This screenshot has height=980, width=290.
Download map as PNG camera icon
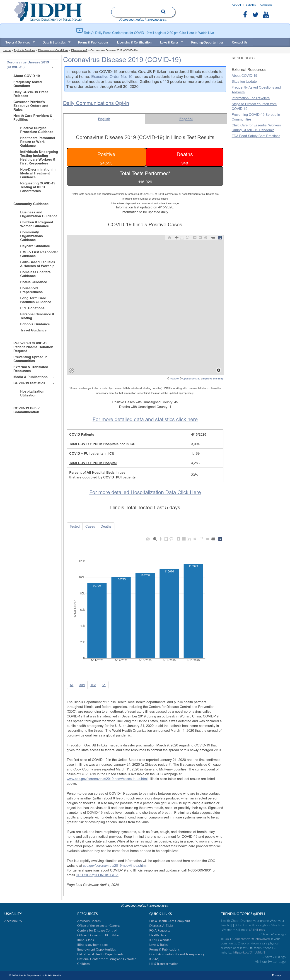169,238
